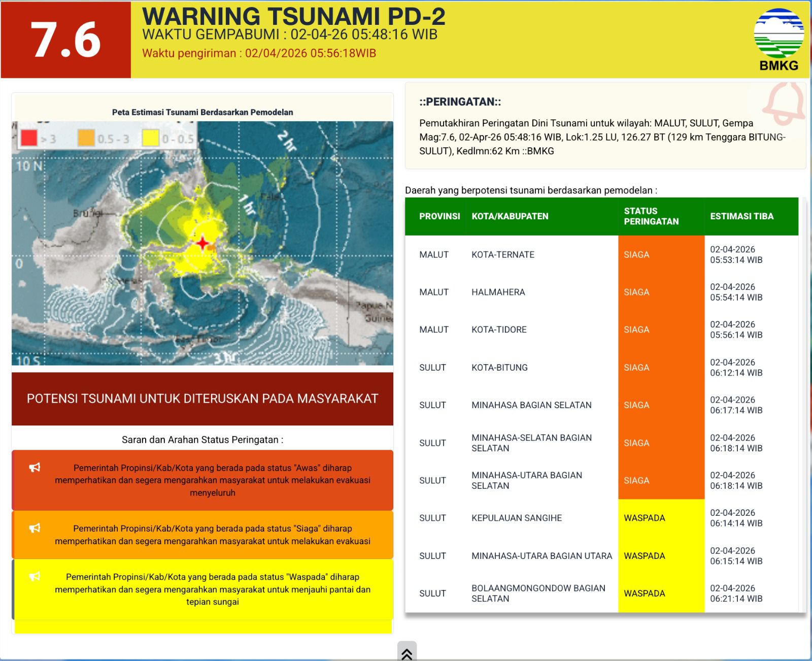Image resolution: width=812 pixels, height=661 pixels.
Task: Select the KOTA-TERNATE row in the table
Action: [502, 255]
